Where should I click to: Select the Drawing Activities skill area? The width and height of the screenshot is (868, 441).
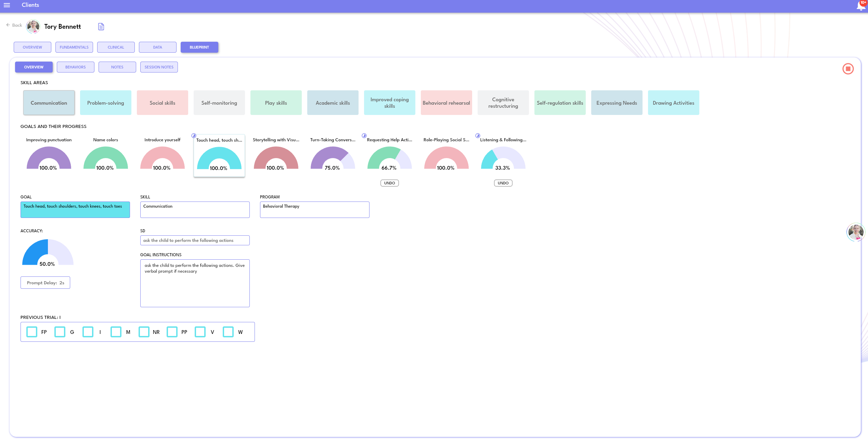coord(673,103)
